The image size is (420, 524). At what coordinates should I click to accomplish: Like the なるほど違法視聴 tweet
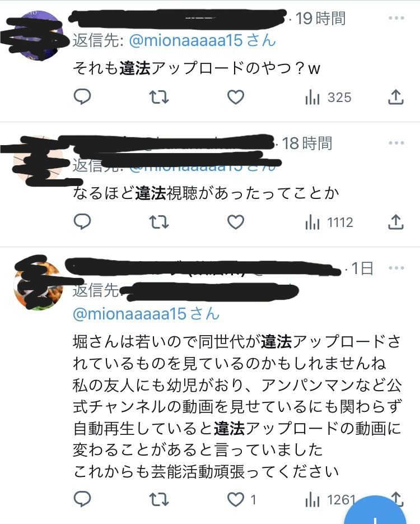[x=236, y=222]
